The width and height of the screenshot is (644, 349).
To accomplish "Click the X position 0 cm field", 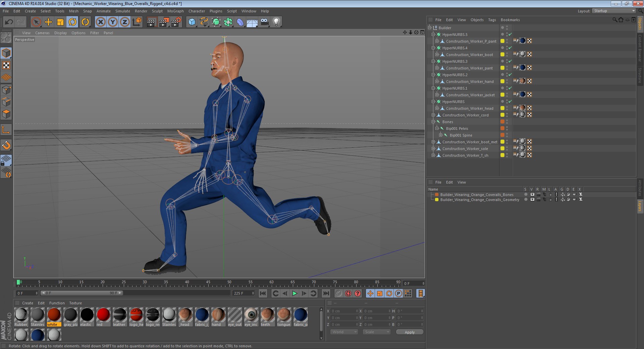I will [344, 311].
